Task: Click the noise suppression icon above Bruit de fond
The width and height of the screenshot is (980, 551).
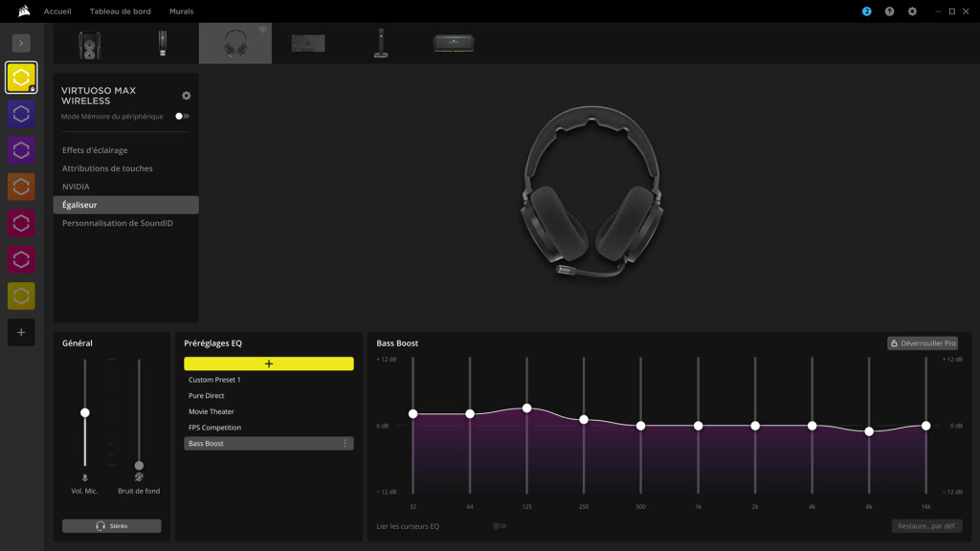Action: (x=139, y=477)
